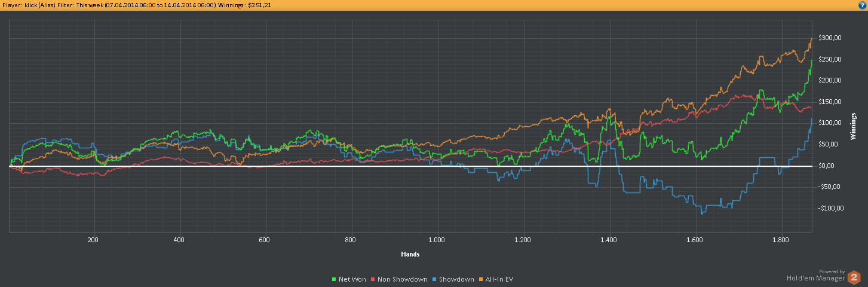Click the "600" hands axis label

click(265, 240)
